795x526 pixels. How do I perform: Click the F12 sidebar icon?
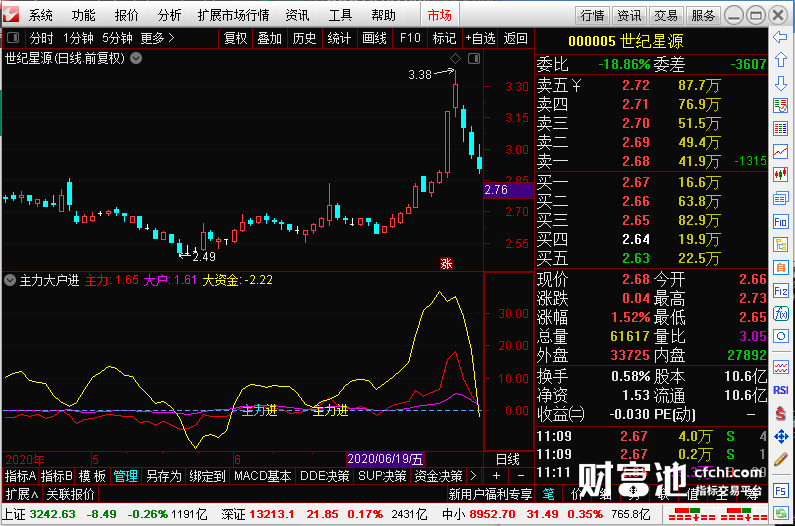pyautogui.click(x=780, y=291)
